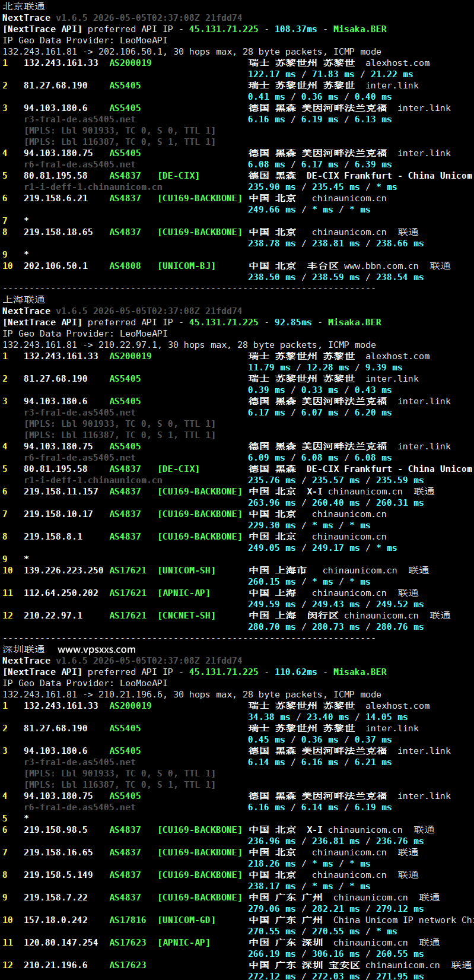Click hop IP 219.158.16.65
The height and width of the screenshot is (980, 474).
[x=58, y=852]
